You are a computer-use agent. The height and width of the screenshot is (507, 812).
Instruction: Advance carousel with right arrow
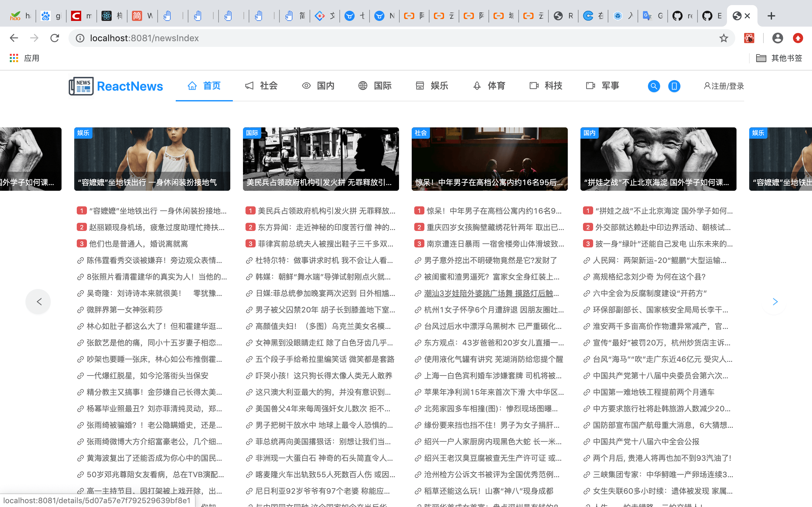pos(775,301)
